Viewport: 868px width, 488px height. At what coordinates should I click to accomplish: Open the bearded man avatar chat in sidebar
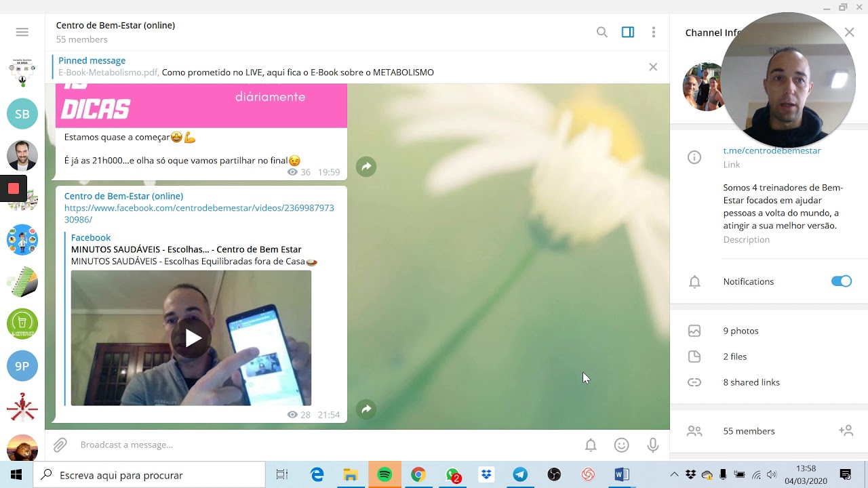[22, 156]
